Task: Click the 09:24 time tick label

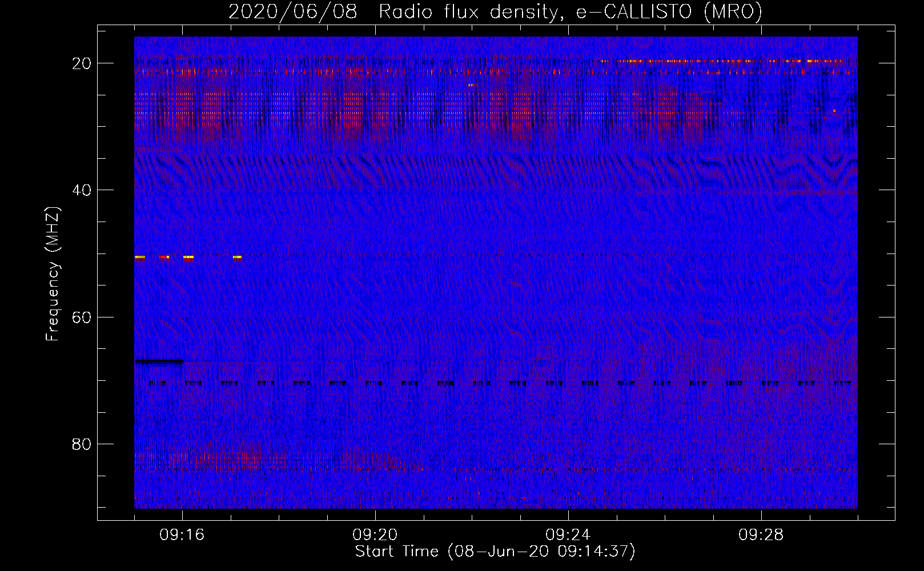Action: tap(568, 535)
